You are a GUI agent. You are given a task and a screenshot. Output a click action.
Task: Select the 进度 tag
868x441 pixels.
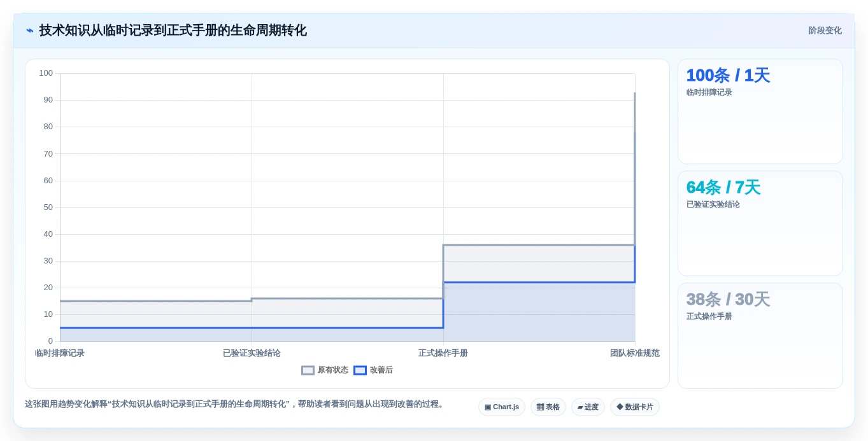[x=588, y=407]
